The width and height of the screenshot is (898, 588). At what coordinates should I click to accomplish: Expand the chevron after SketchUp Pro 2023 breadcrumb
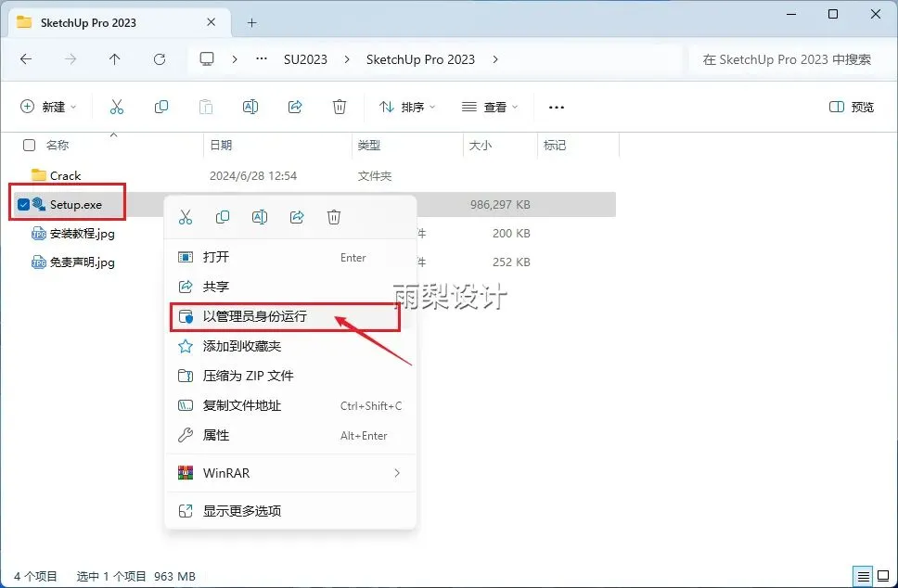[495, 59]
